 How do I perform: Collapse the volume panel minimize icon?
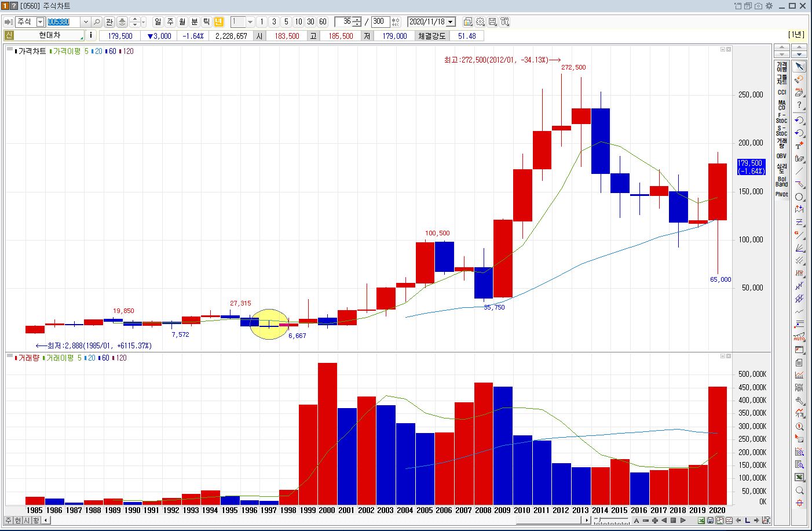pos(723,356)
